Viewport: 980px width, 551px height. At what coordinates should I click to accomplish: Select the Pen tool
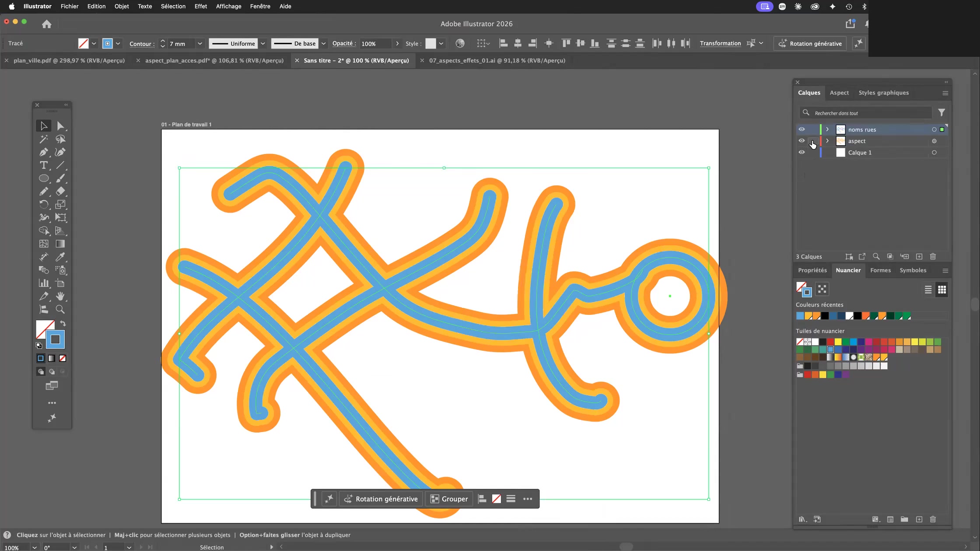44,152
